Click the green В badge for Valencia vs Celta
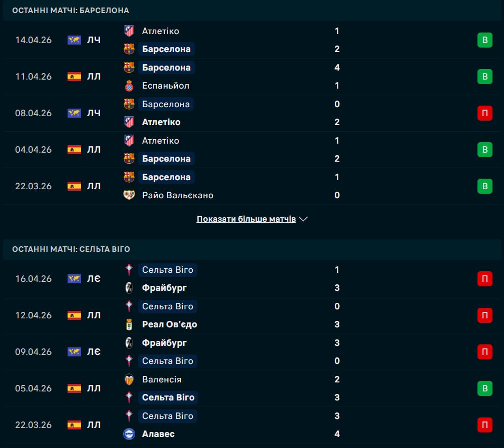 484,388
